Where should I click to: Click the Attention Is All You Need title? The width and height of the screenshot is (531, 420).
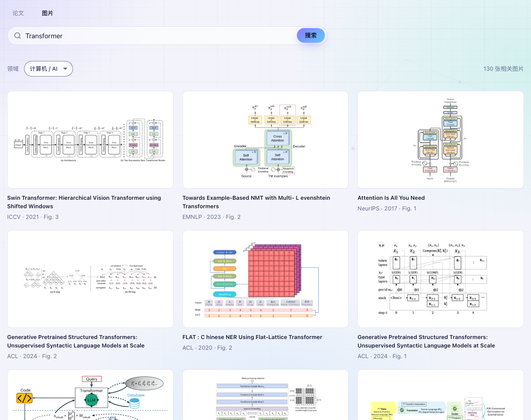(x=391, y=198)
